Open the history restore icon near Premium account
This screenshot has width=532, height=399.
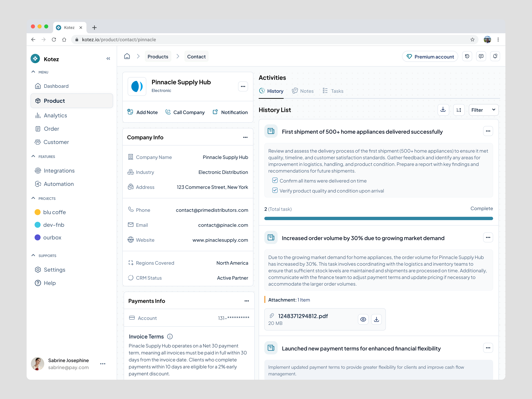click(467, 56)
